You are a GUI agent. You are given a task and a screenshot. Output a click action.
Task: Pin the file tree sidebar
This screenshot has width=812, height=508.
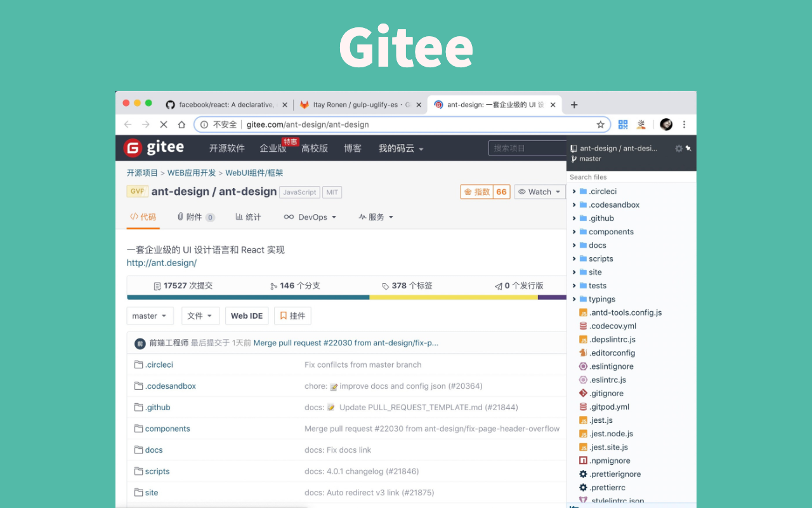pyautogui.click(x=688, y=148)
